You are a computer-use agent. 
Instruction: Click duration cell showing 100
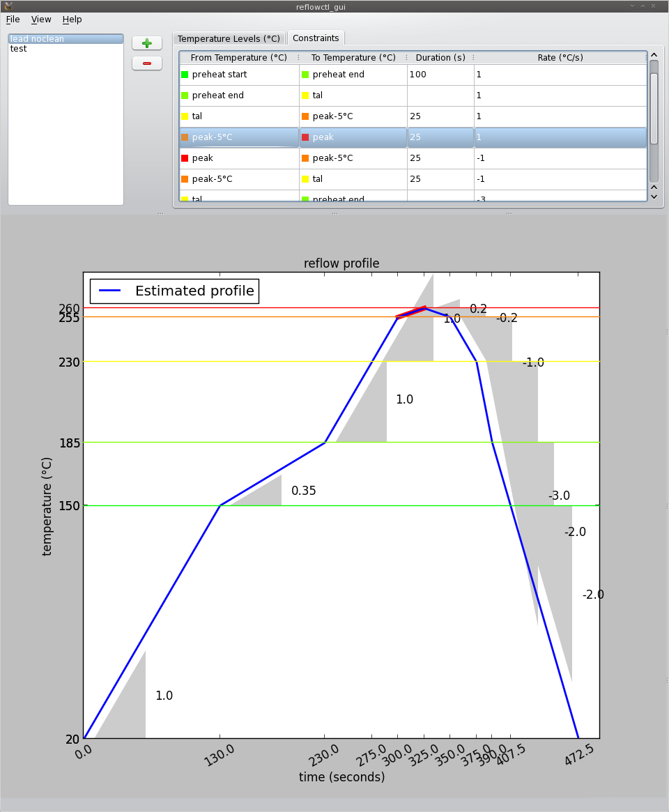click(440, 75)
